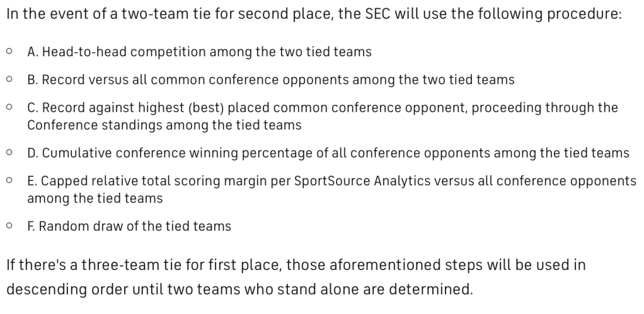Click the bullet marker before item C
The height and width of the screenshot is (314, 644).
click(x=9, y=108)
